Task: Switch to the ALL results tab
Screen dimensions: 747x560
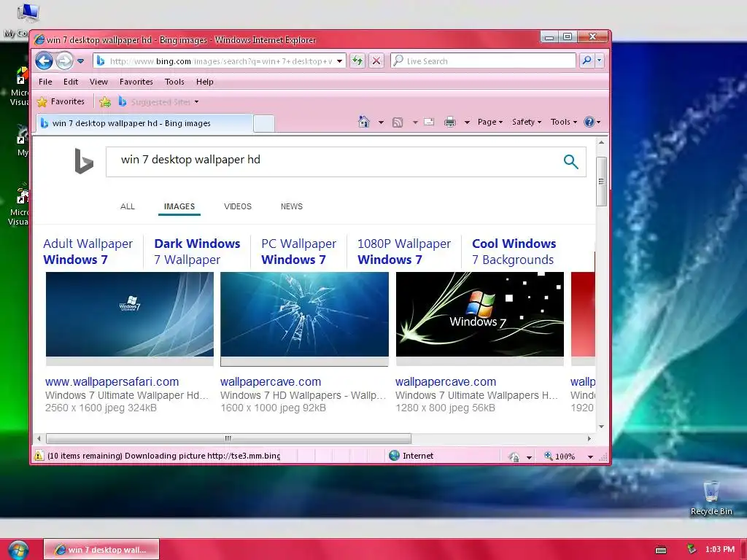Action: [127, 206]
